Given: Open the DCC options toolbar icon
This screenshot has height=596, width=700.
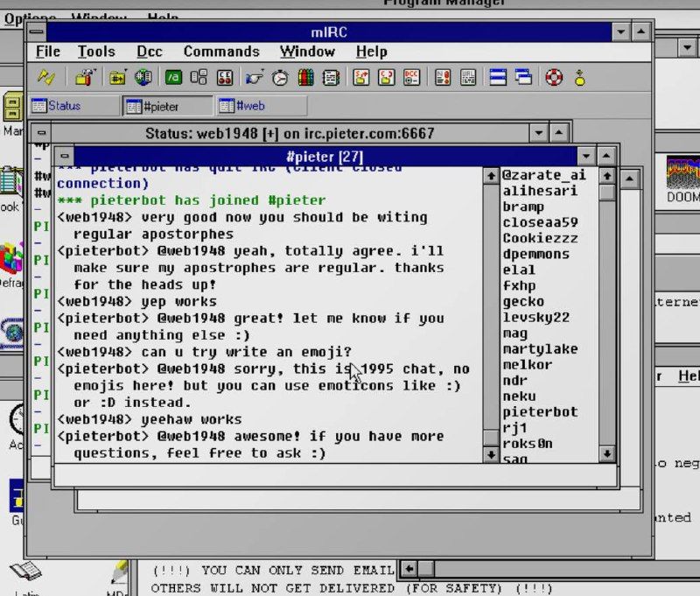Looking at the screenshot, I should (411, 78).
